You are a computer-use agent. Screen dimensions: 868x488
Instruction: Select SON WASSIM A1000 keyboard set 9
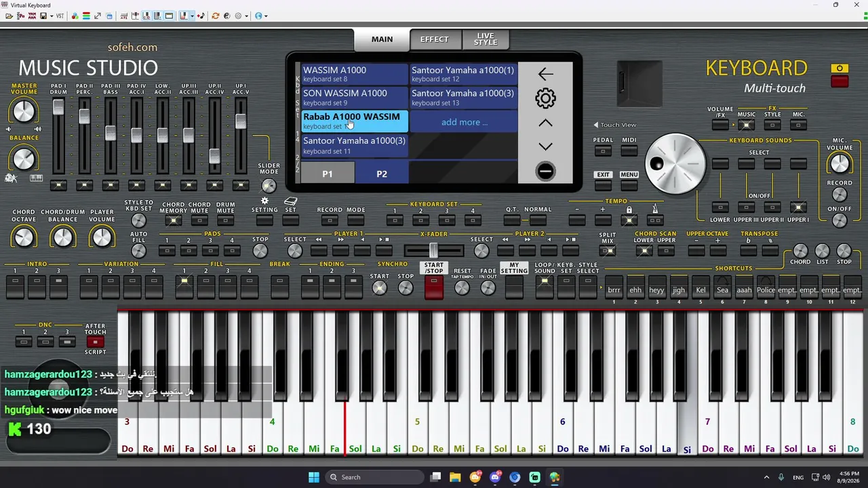coord(355,98)
